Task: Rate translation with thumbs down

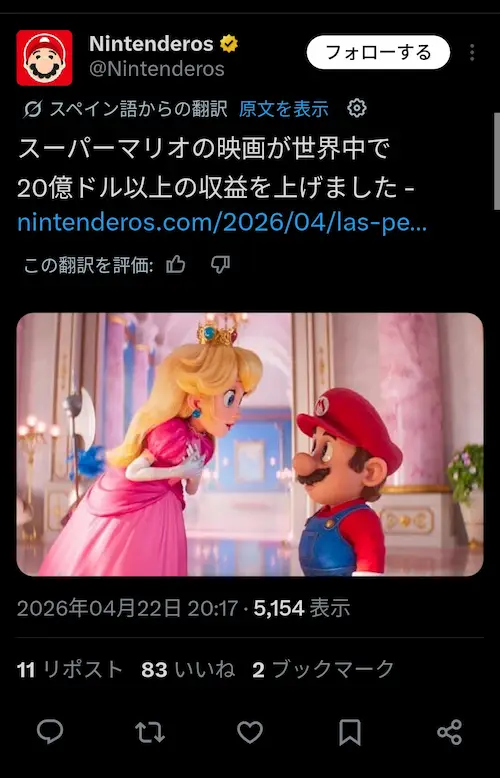Action: [x=220, y=264]
